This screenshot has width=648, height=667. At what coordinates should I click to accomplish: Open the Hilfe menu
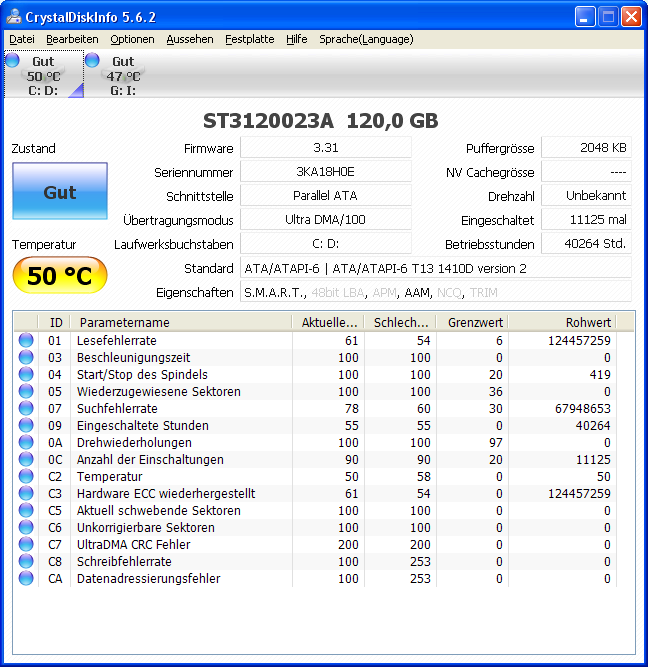click(x=296, y=39)
